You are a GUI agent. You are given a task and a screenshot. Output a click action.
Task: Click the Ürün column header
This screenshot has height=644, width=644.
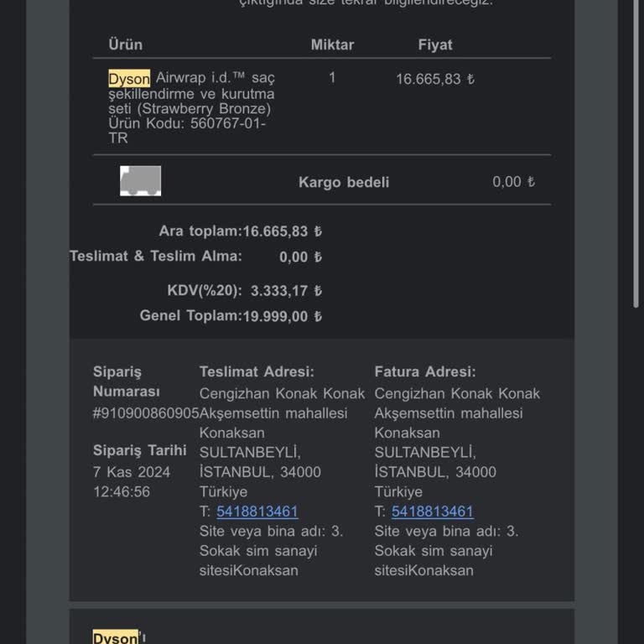(126, 44)
